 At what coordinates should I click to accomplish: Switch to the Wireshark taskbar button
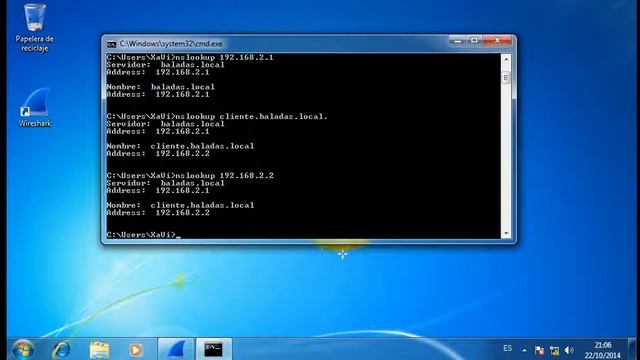tap(176, 349)
